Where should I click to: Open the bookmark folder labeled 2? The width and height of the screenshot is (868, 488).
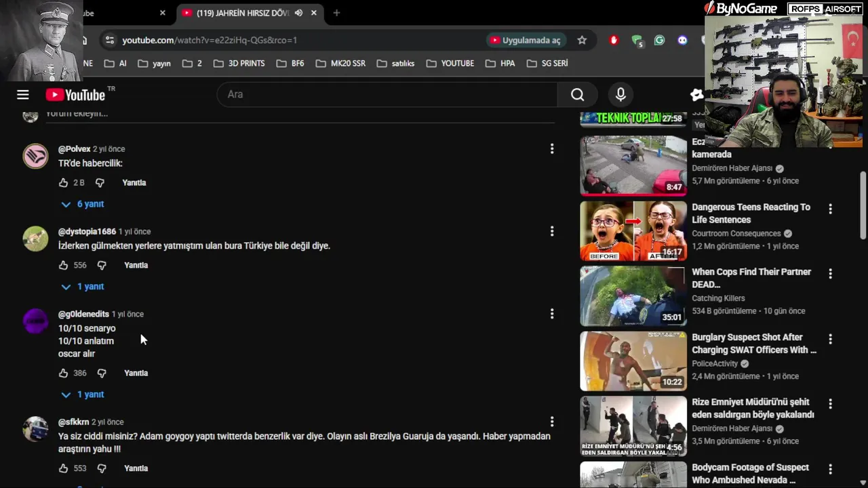192,63
